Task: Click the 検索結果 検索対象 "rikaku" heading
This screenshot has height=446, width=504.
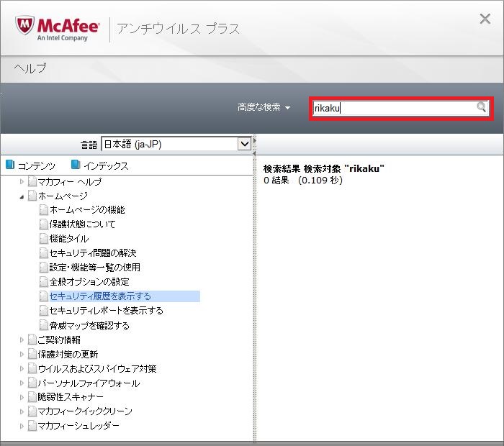Action: point(324,168)
